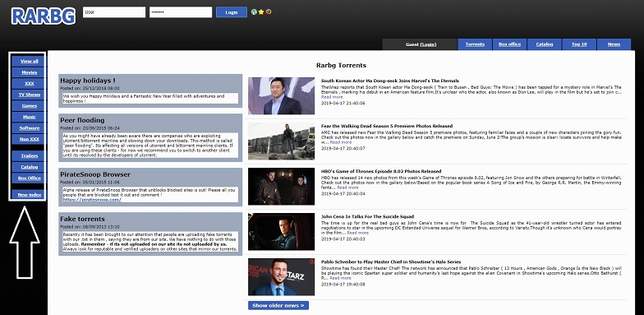Click Read more on the Eternals article
This screenshot has height=315, width=644.
pos(332,97)
